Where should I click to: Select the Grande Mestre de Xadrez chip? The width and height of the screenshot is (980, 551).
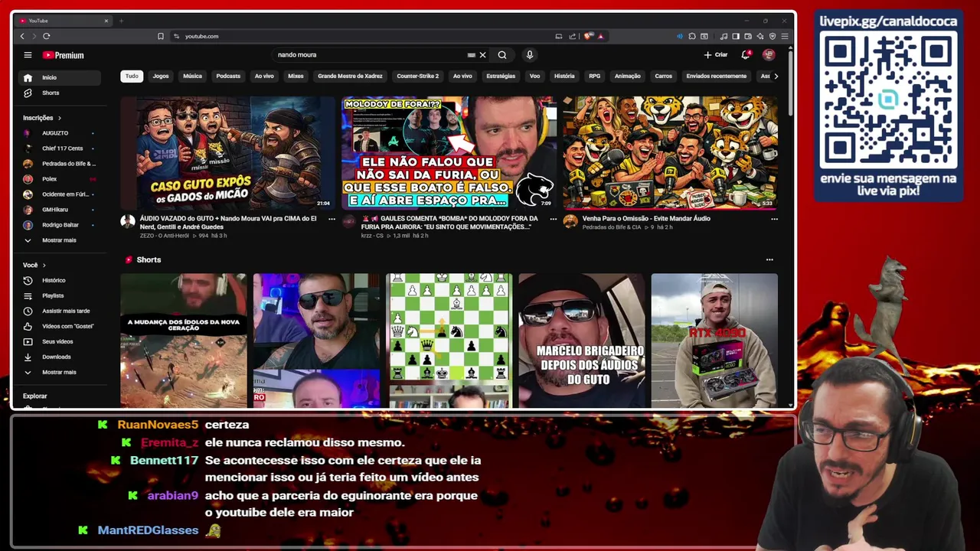[350, 76]
